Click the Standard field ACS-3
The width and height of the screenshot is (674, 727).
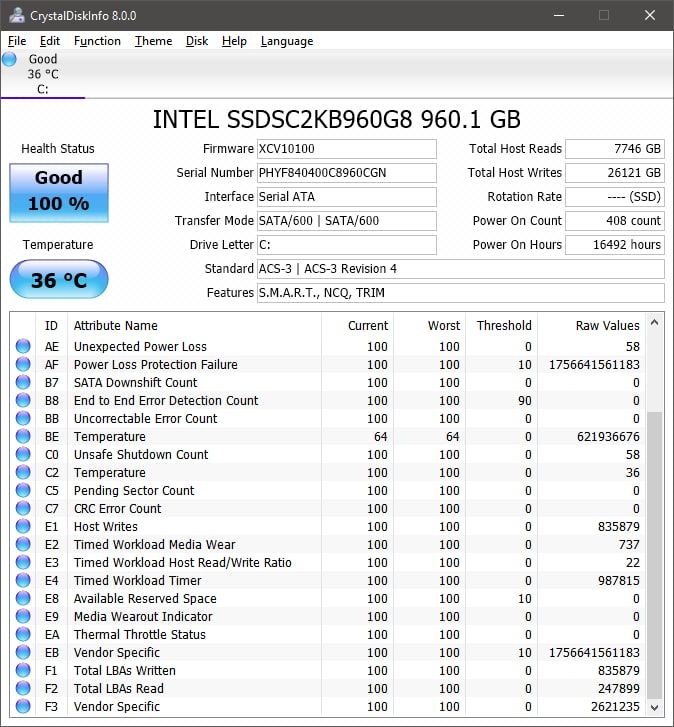click(461, 269)
